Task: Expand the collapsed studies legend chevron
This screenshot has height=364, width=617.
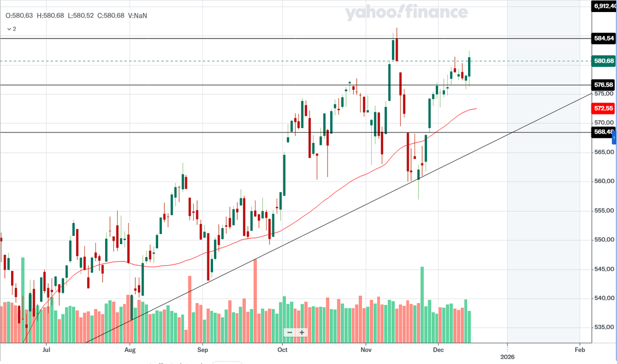Action: (x=9, y=29)
